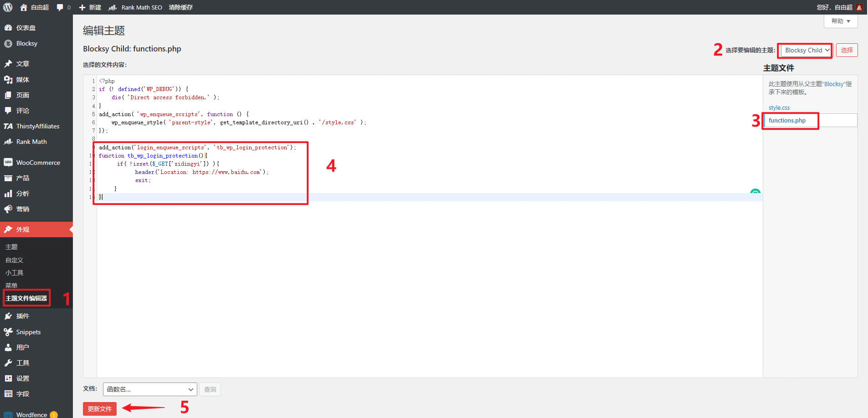The height and width of the screenshot is (418, 868).
Task: Select 主题文件编辑器 submenu item
Action: (x=26, y=298)
